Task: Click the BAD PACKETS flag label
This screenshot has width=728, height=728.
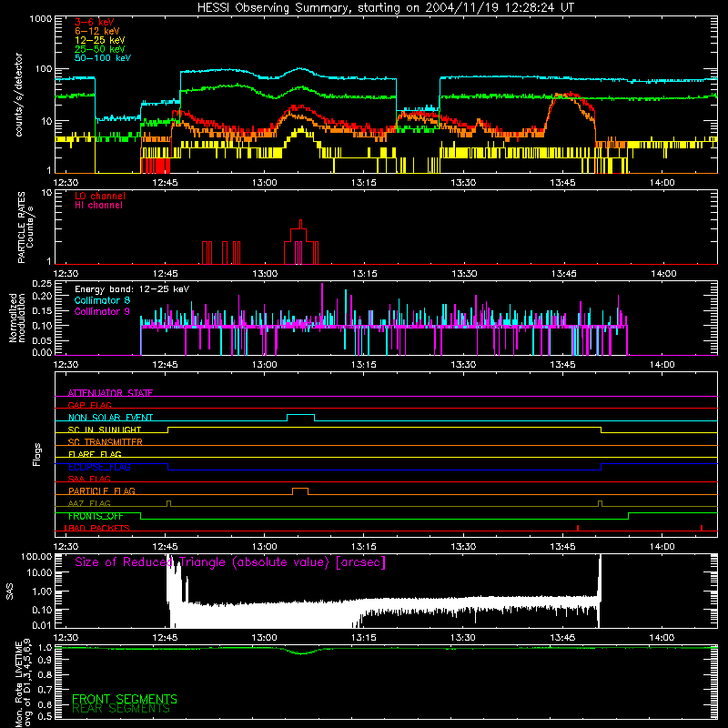Action: (x=97, y=529)
